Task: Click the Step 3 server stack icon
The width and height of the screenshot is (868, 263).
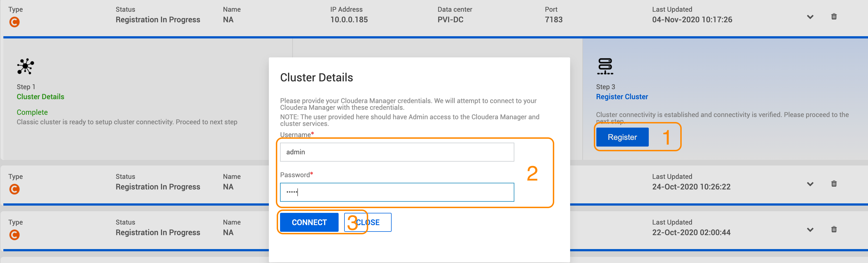Action: [605, 66]
